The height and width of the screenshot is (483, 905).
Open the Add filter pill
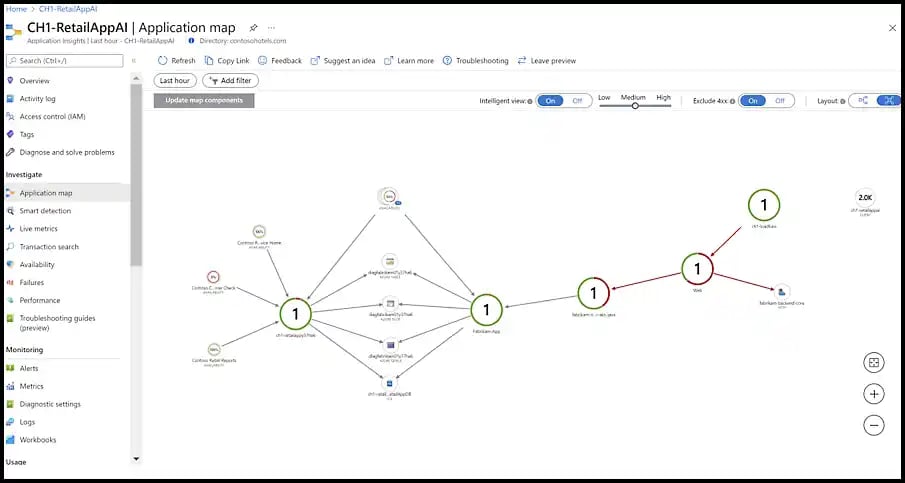point(230,81)
